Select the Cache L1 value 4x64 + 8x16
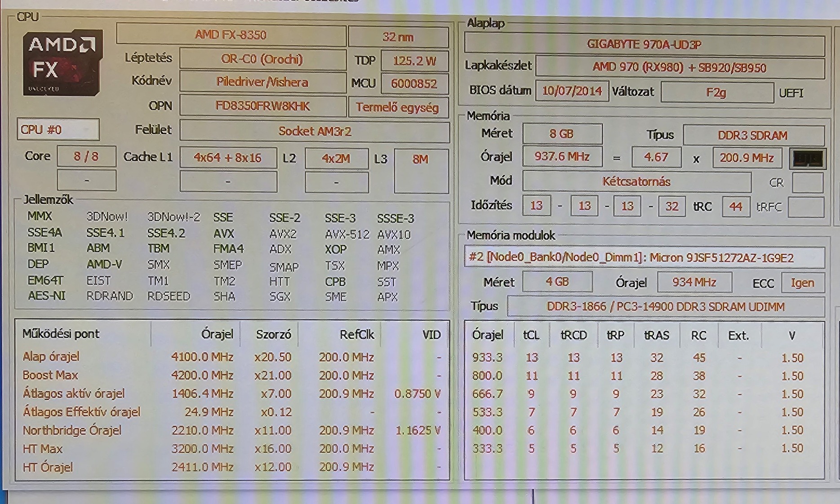 [x=228, y=158]
